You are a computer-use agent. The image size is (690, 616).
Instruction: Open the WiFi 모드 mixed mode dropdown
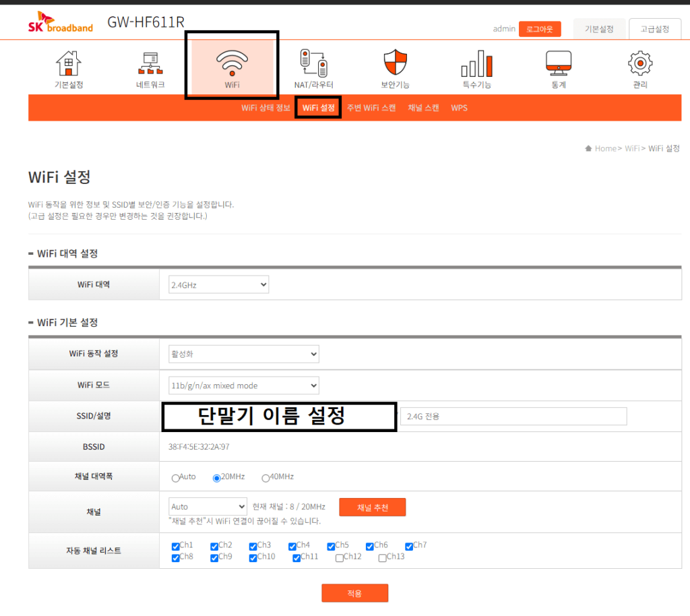[243, 386]
